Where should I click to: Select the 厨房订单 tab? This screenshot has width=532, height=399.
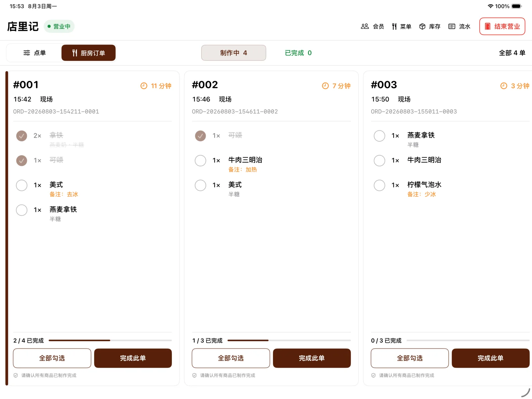[88, 53]
